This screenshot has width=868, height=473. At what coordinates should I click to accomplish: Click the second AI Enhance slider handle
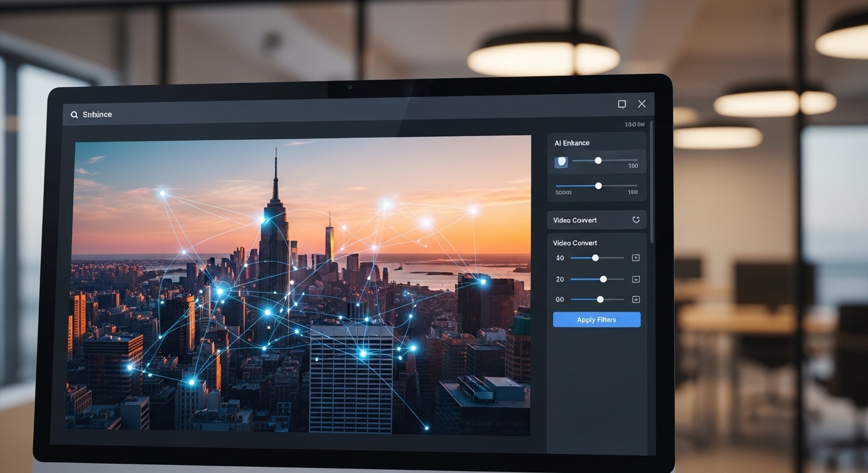598,185
